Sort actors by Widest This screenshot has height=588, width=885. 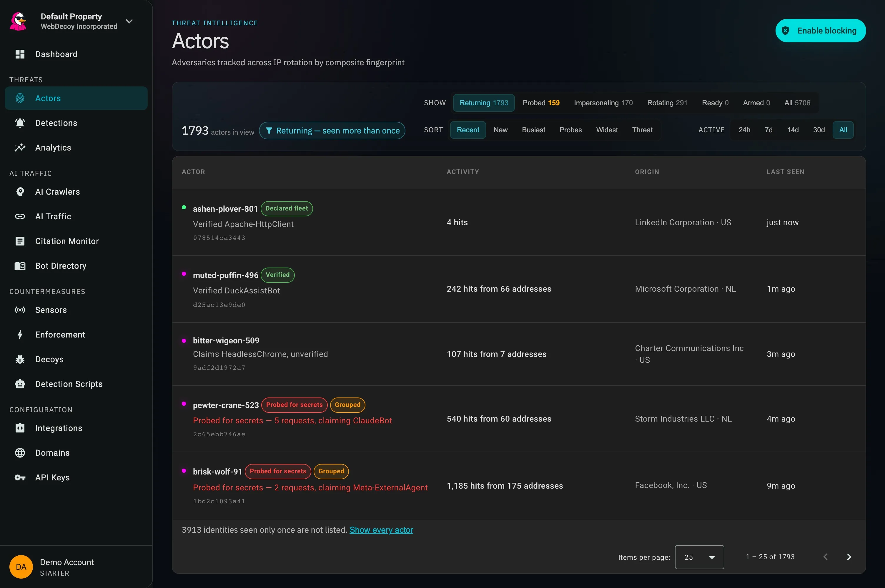tap(607, 130)
